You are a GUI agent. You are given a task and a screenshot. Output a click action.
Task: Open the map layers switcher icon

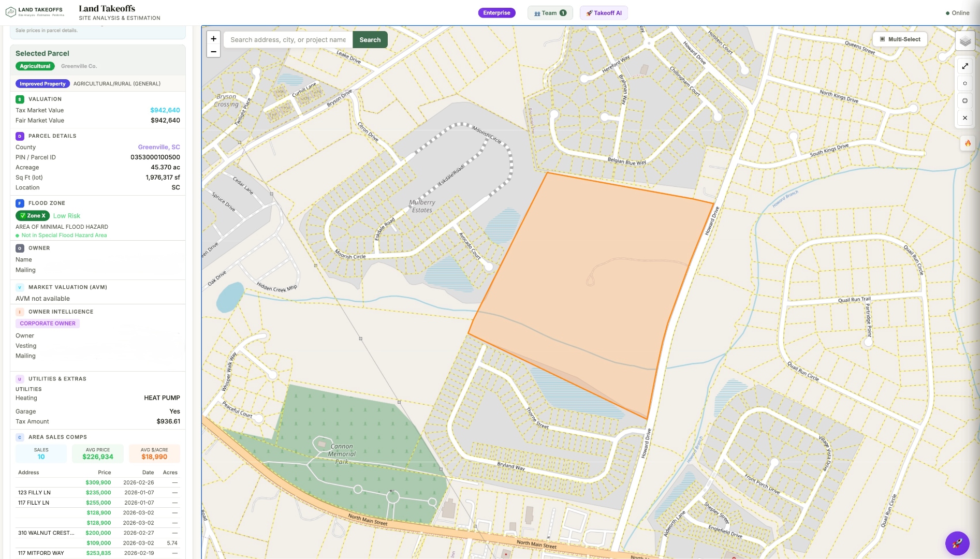pyautogui.click(x=965, y=41)
